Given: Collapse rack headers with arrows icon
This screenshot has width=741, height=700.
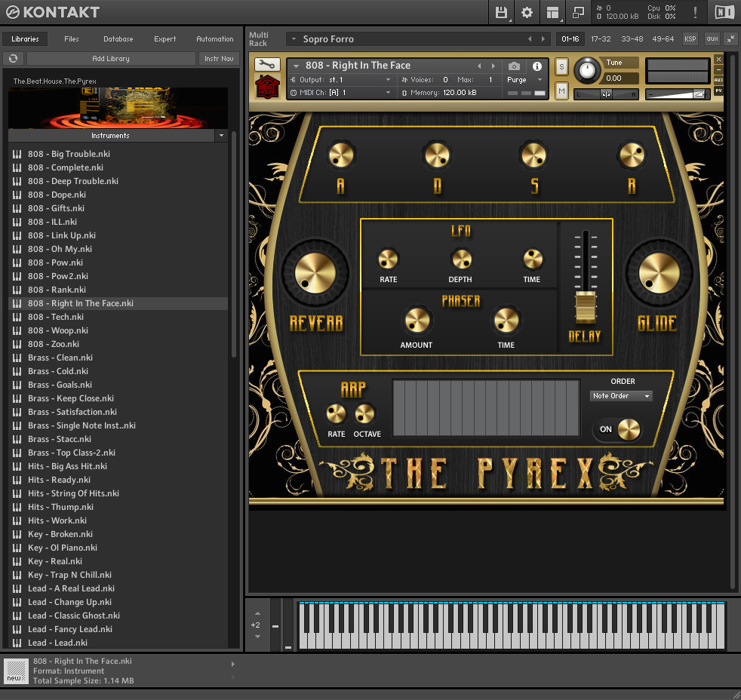Looking at the screenshot, I should 730,39.
